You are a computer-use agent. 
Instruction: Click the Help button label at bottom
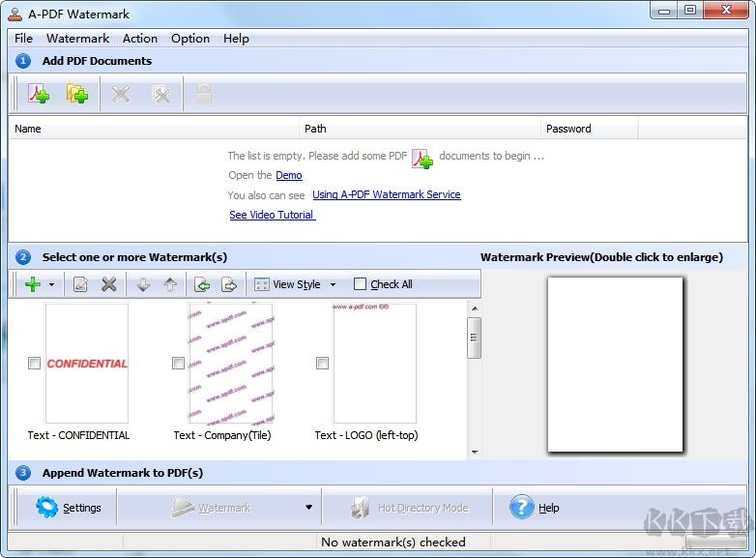click(x=549, y=508)
